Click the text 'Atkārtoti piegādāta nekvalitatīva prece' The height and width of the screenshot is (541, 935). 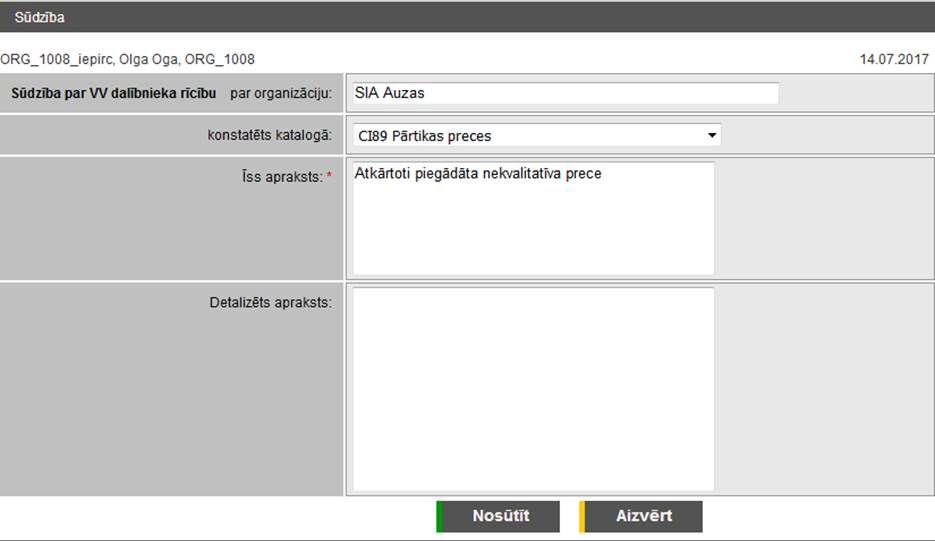click(478, 174)
